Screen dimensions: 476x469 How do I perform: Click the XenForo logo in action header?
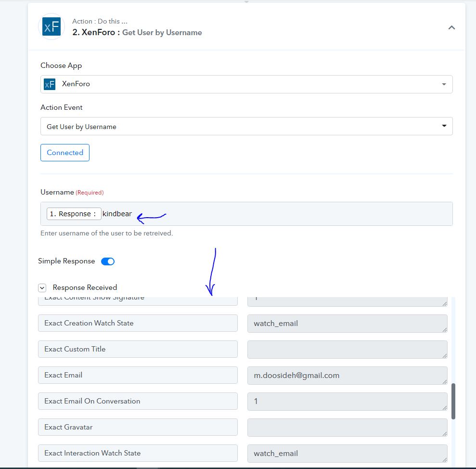51,27
